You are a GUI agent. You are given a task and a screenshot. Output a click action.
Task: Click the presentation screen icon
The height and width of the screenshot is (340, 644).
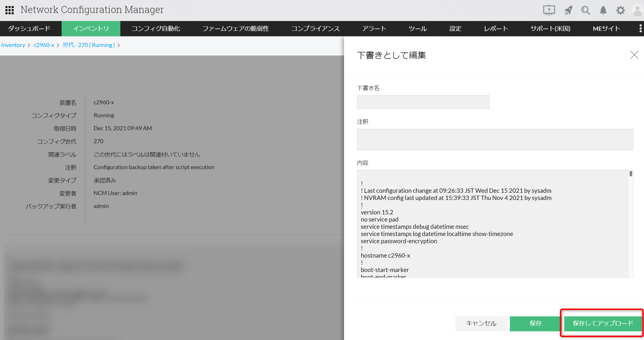click(x=549, y=10)
